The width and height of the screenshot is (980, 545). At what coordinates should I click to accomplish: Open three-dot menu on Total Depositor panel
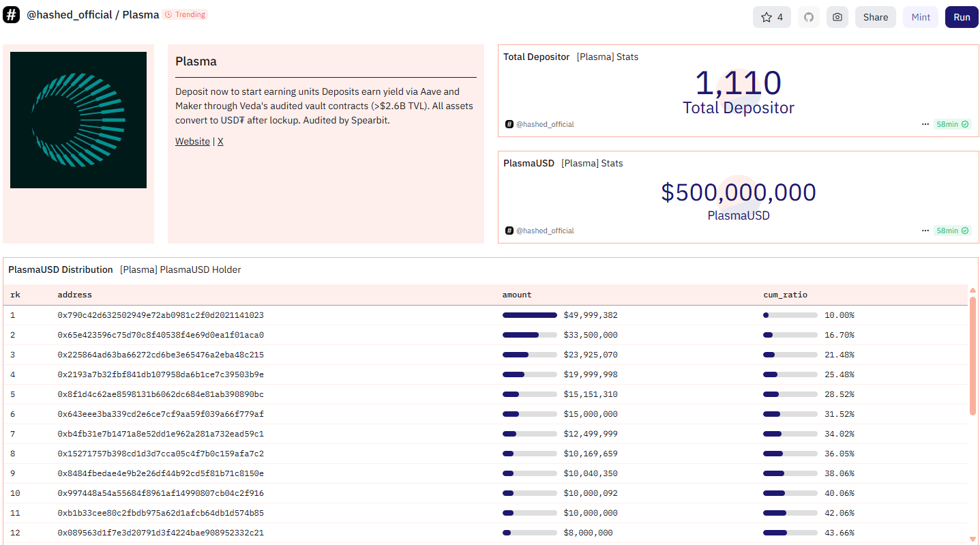[925, 124]
